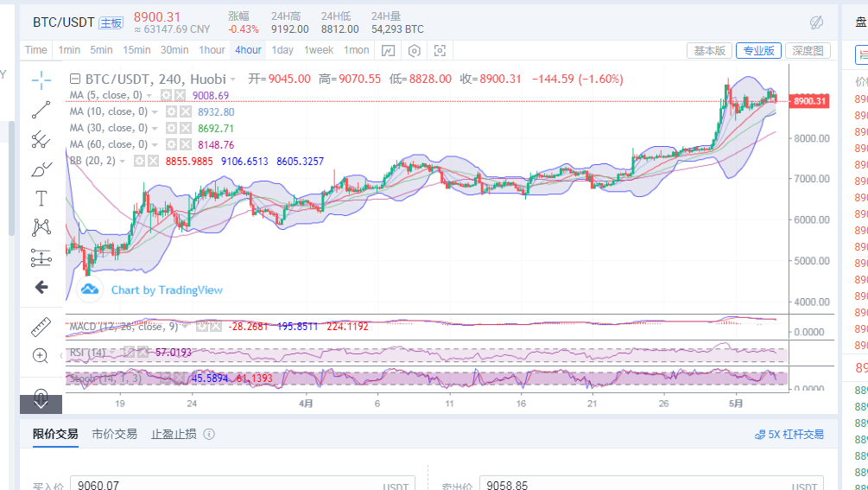Expand MA (5, close, 0) dropdown arrow
This screenshot has width=868, height=490.
(x=149, y=96)
